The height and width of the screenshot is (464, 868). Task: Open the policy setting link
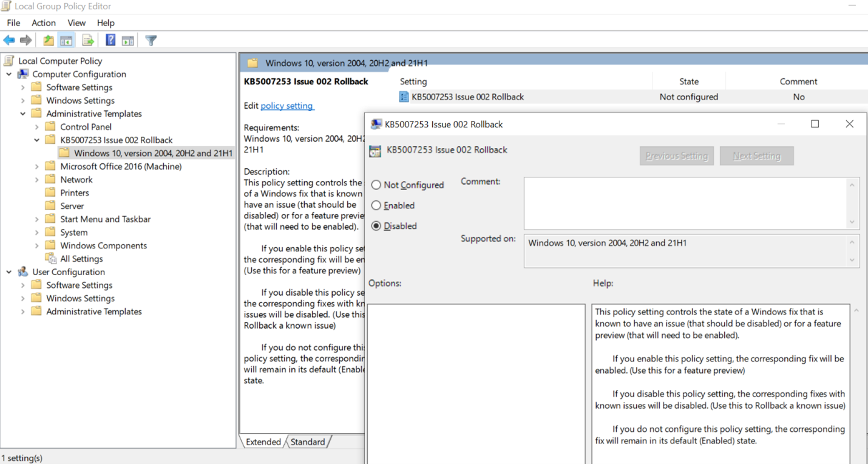pos(287,106)
